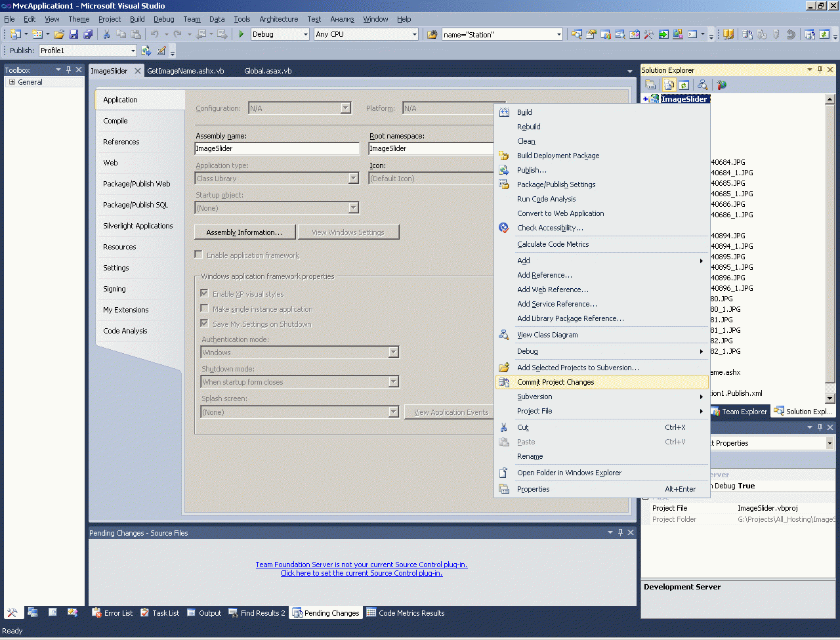Open the Properties object selector dropdown arrow
Screen dimensions: 840x640
pos(829,443)
